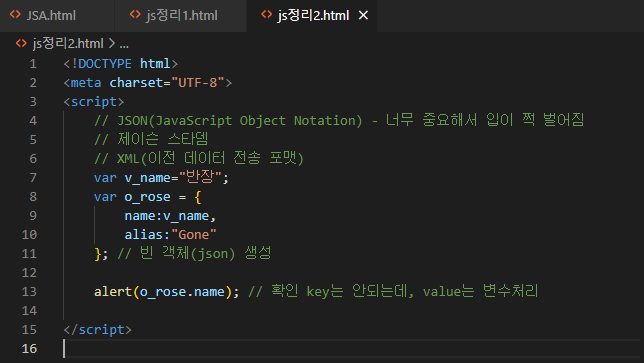
Task: Click the 제이슨 스타뎀 comment line
Action: click(151, 140)
